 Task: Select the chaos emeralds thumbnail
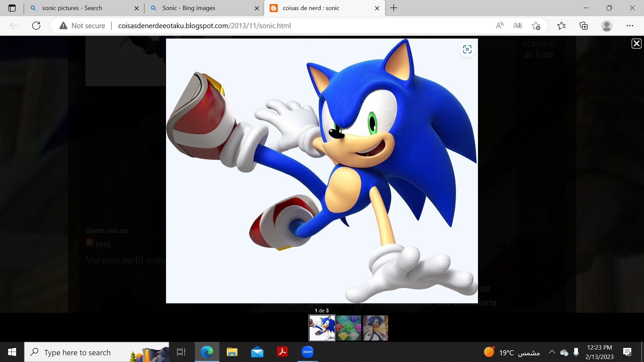(348, 328)
